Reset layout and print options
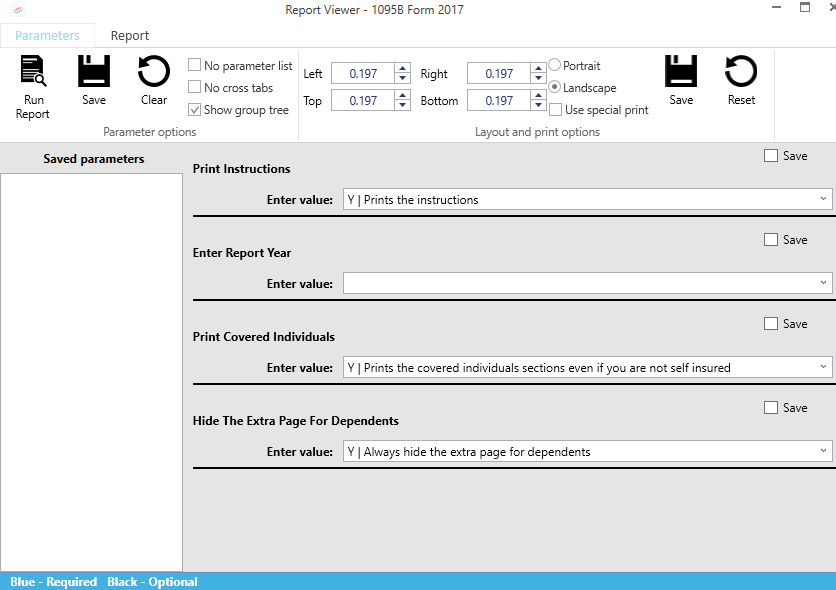 [741, 71]
